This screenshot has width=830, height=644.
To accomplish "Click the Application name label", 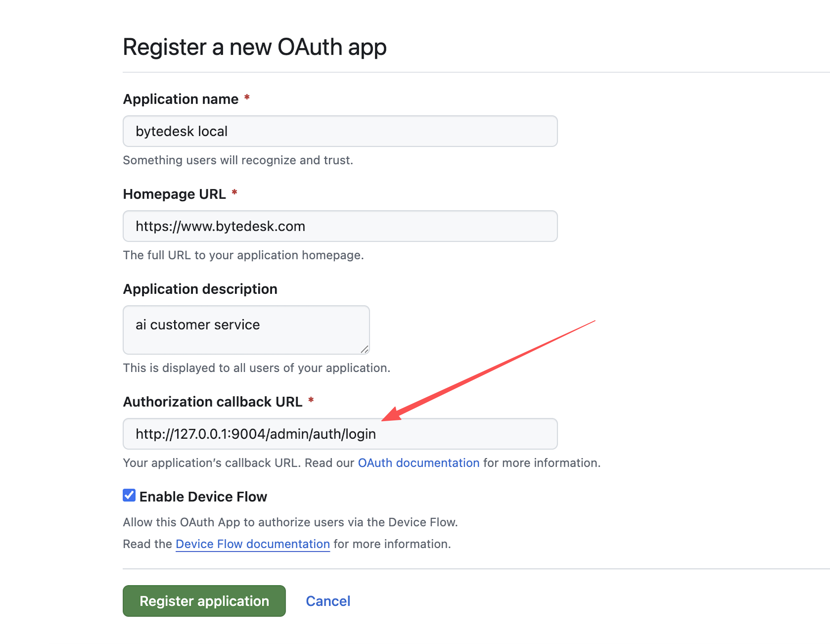I will pos(181,99).
